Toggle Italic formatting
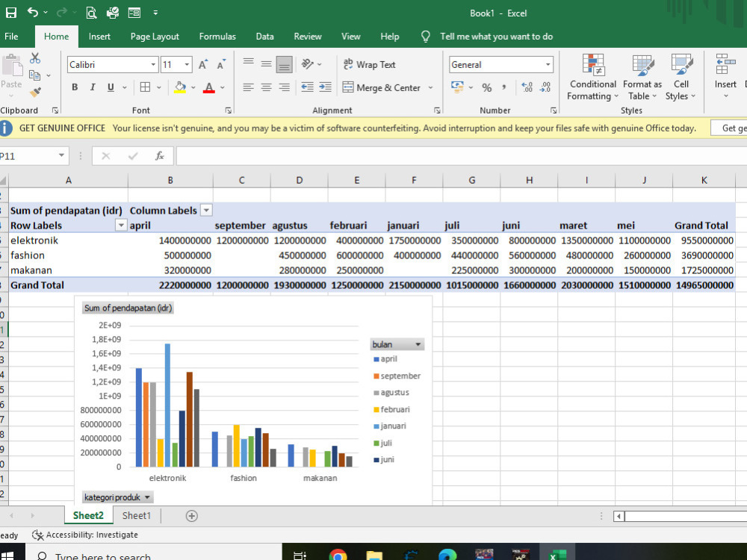747x560 pixels. coord(93,87)
